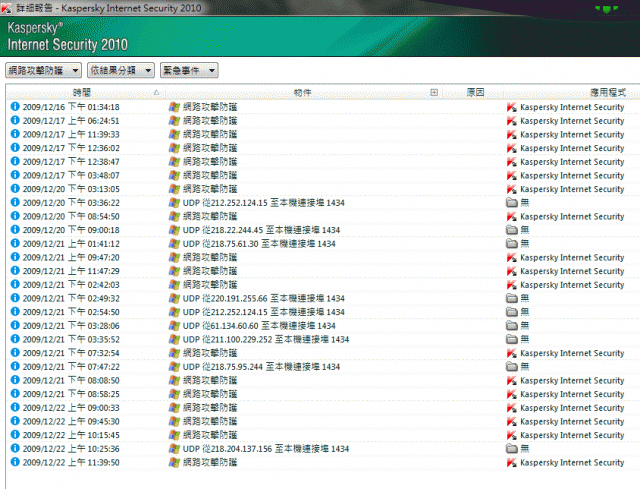This screenshot has width=640, height=489.
Task: Select entry UDP 從218.75.61.30 至本機連接埠 1434
Action: tap(259, 244)
